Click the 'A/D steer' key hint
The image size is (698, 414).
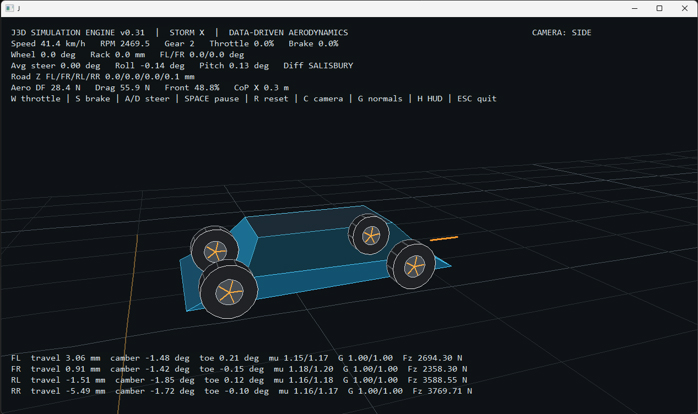[x=147, y=99]
